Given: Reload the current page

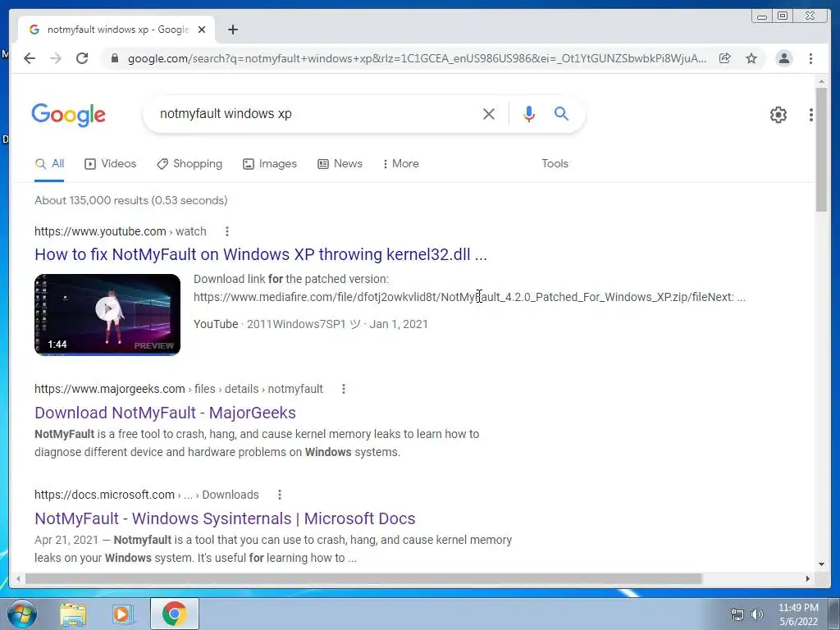Looking at the screenshot, I should tap(82, 58).
